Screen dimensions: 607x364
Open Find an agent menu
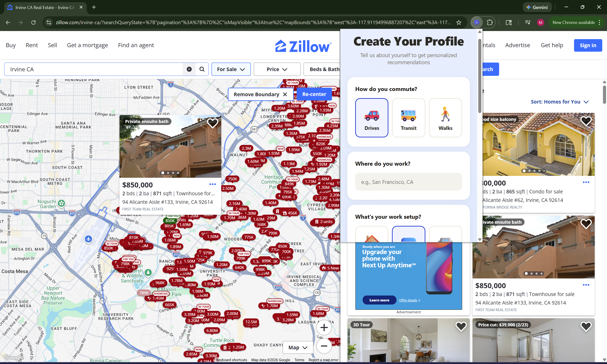click(136, 45)
